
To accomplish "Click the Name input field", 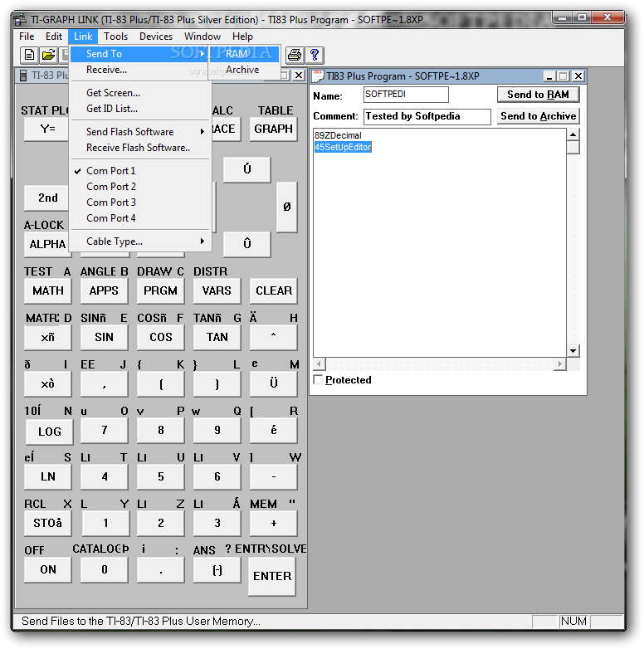I will (x=406, y=95).
